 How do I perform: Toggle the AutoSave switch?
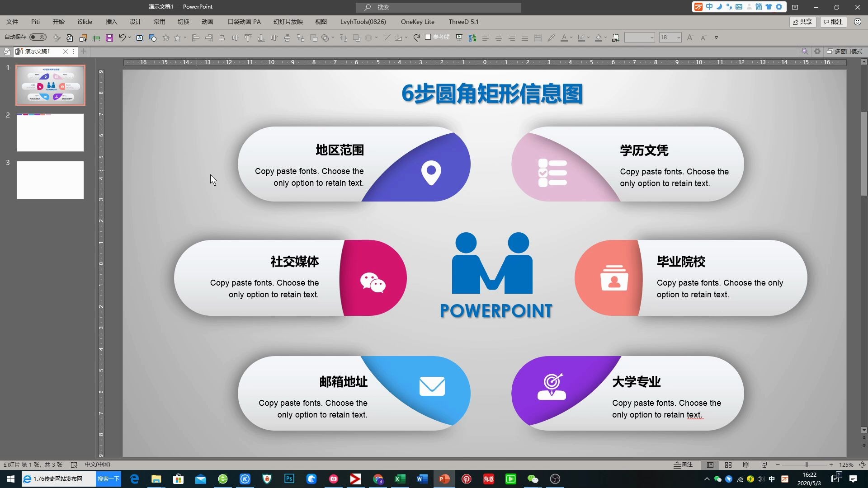tap(38, 37)
